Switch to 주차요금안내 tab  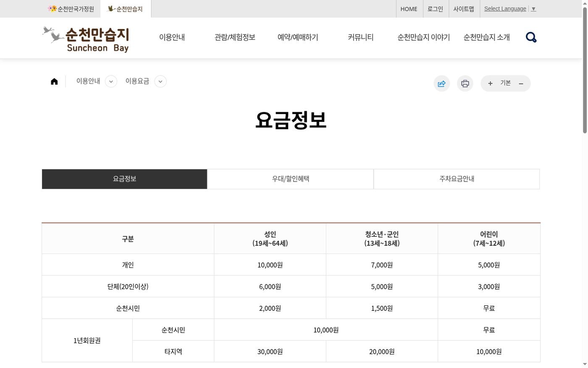tap(457, 179)
